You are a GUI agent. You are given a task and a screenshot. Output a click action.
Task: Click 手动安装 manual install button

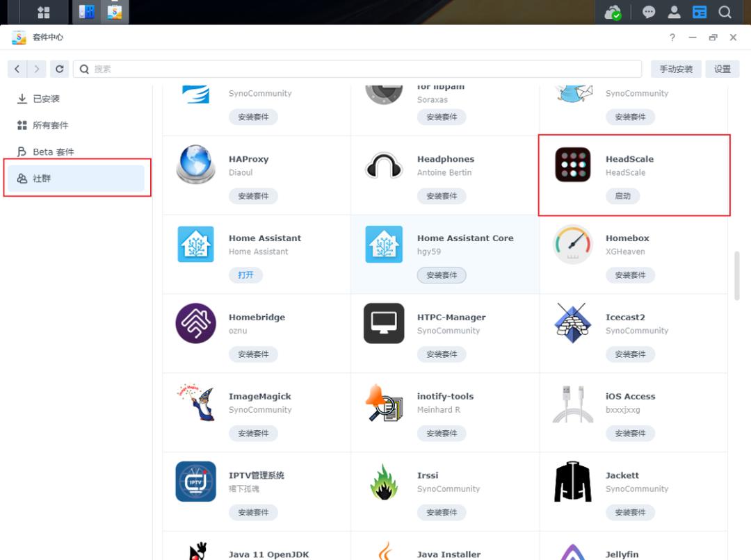[676, 69]
